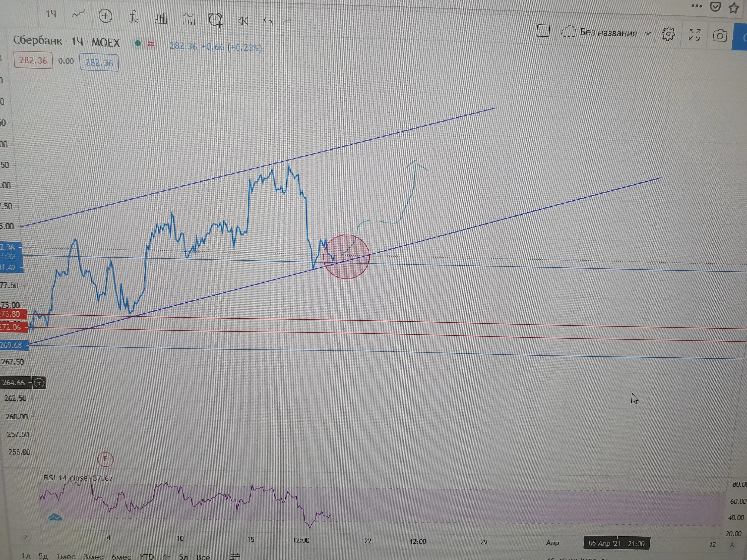Click the Сбербанк symbol title
747x560 pixels.
coord(38,41)
